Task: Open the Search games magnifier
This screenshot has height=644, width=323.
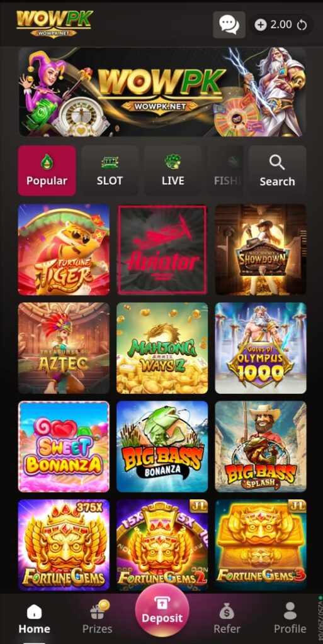Action: click(277, 170)
